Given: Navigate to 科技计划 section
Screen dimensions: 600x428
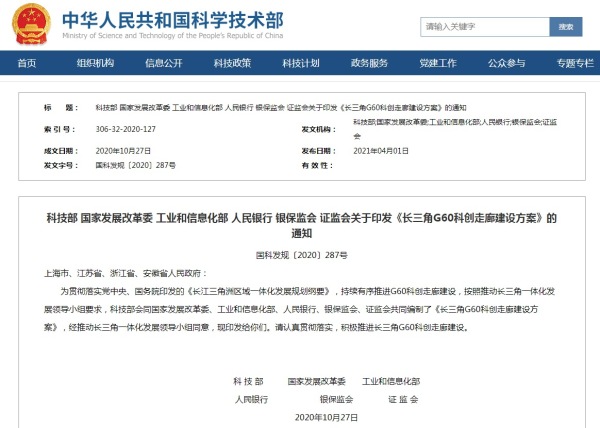Looking at the screenshot, I should click(x=301, y=63).
